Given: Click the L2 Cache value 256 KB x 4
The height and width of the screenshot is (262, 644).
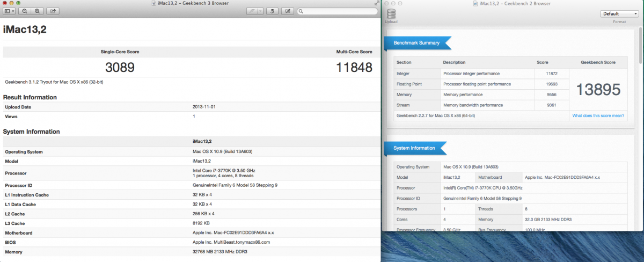Looking at the screenshot, I should click(x=203, y=213).
